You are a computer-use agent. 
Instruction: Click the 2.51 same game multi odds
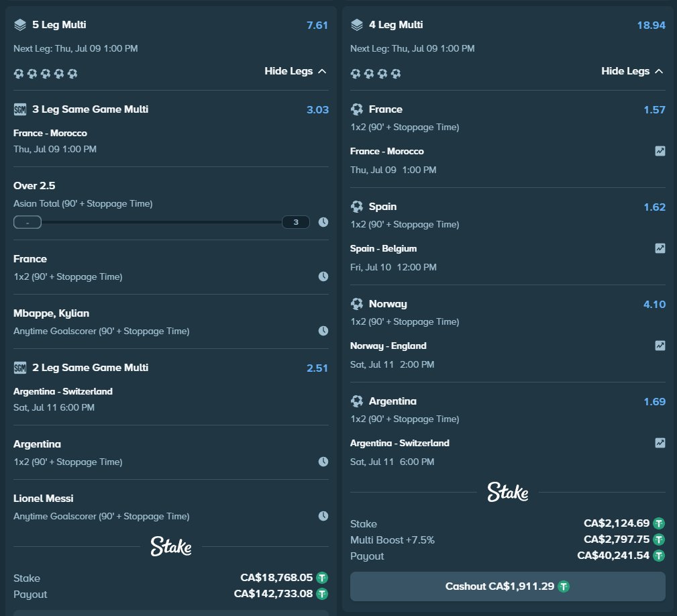pos(317,368)
